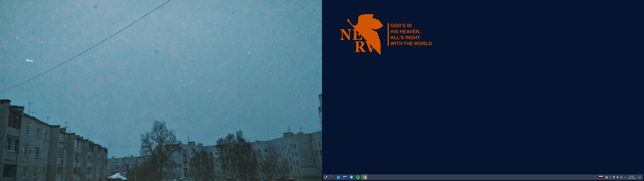Expand hidden system tray icons
The height and width of the screenshot is (181, 644).
tap(625, 177)
